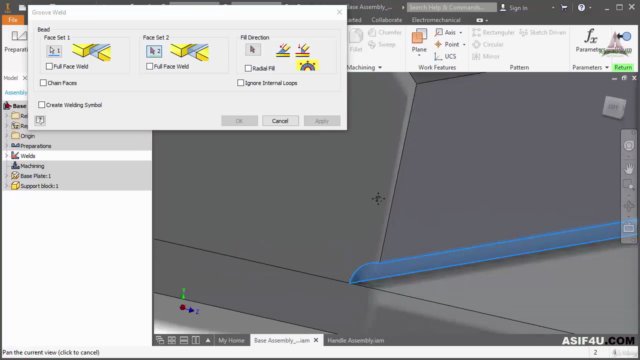Click the Fill Direction selection arrow

click(253, 50)
